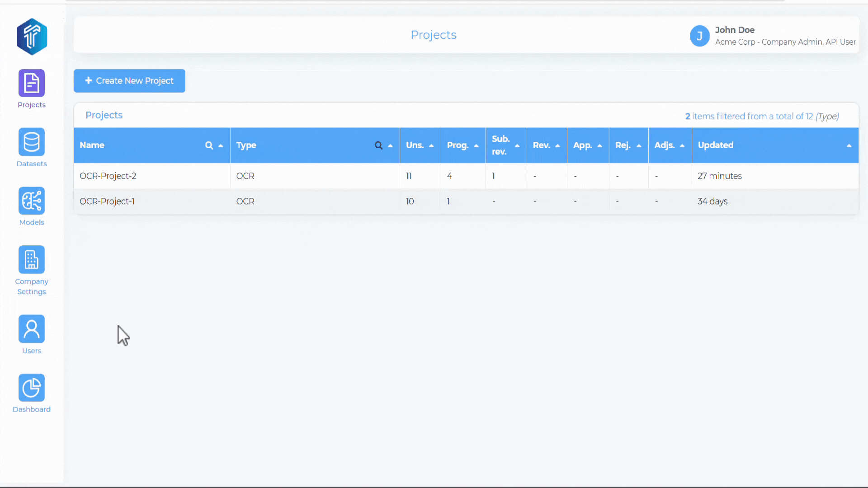868x488 pixels.
Task: Click the 34 days updated cell
Action: pos(712,201)
